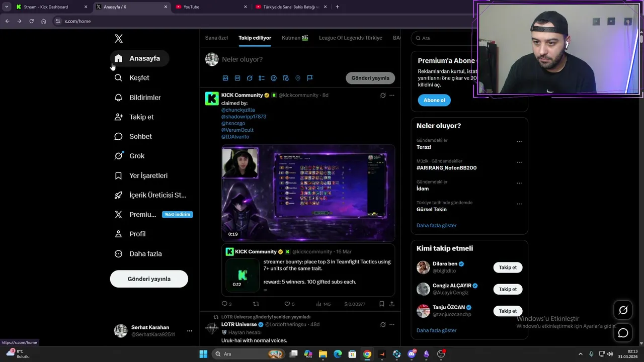Open Yer İşaretleri bookmarks
644x362 pixels.
141,176
